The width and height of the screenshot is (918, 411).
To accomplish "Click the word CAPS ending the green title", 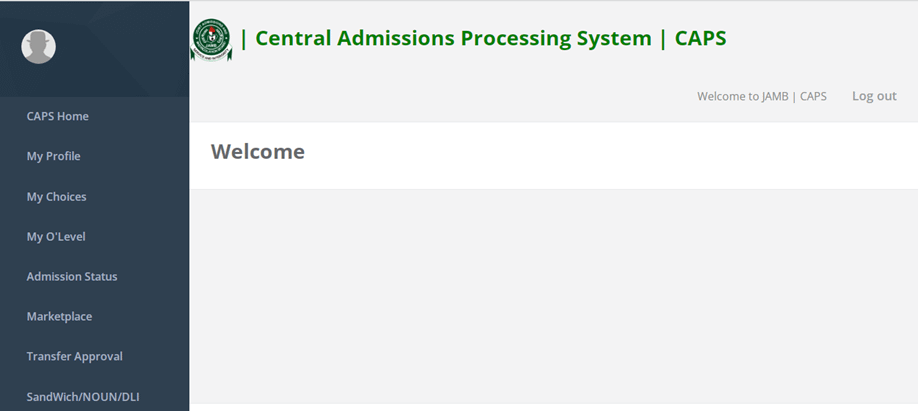I will (700, 39).
